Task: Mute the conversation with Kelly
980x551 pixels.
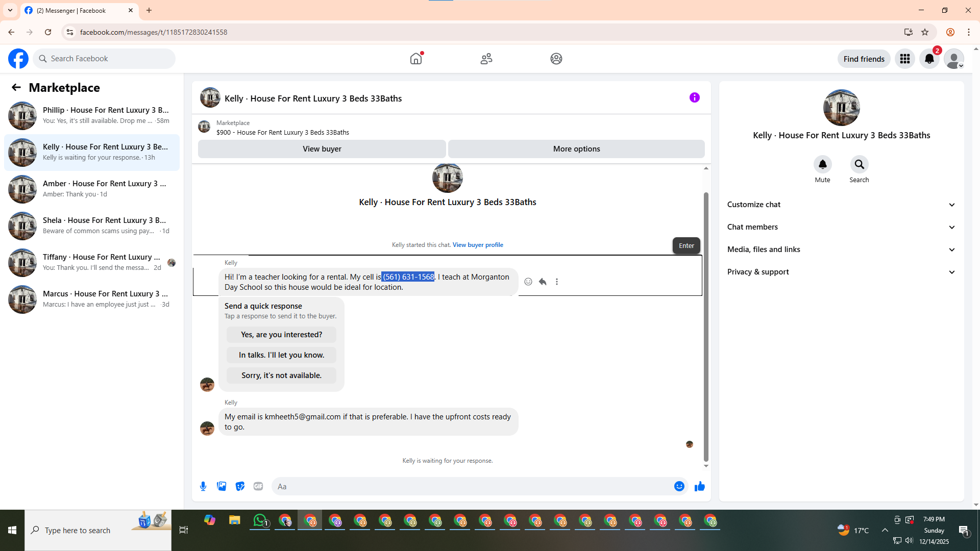Action: 822,165
